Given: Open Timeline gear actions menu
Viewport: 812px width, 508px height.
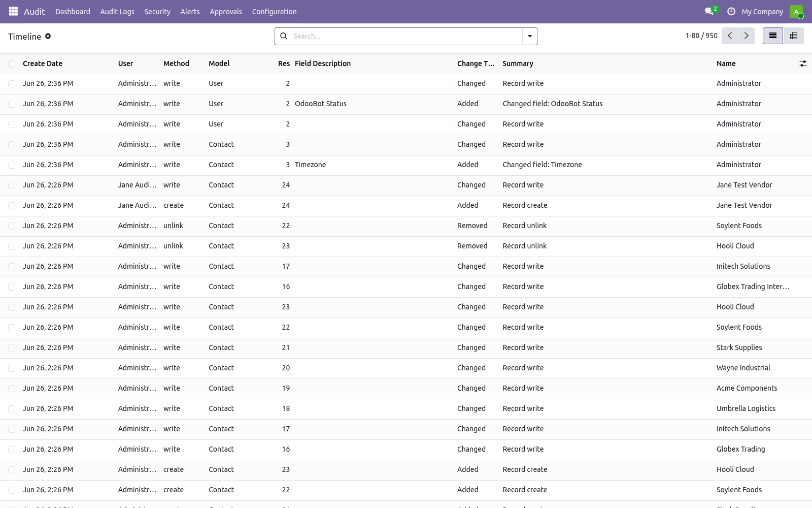Looking at the screenshot, I should point(48,36).
